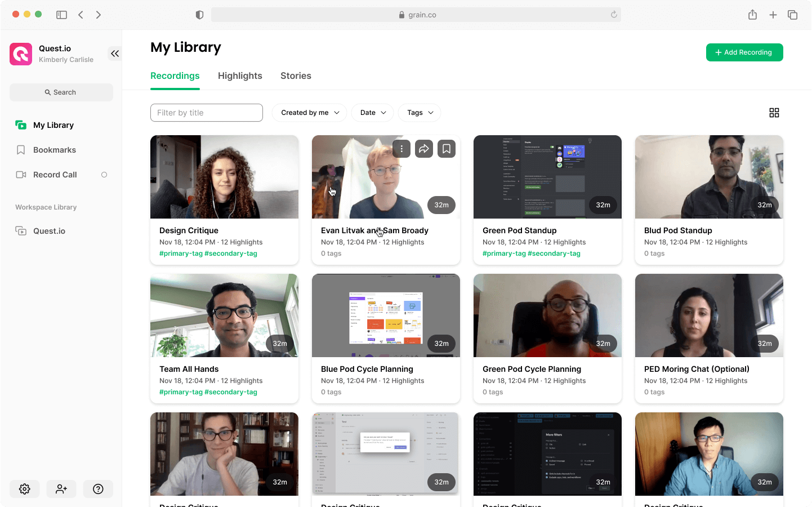Viewport: 812px width, 507px height.
Task: Collapse the sidebar with the double-chevron
Action: (x=115, y=53)
